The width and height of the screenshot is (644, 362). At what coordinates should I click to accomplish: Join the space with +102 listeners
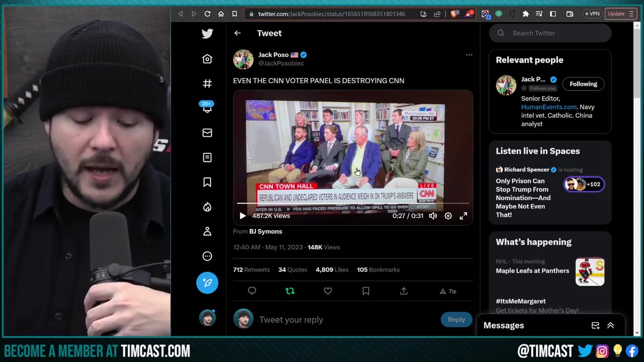tap(584, 185)
